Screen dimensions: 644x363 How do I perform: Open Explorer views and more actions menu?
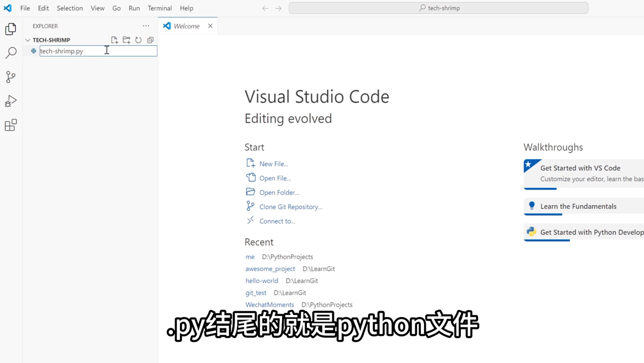click(x=146, y=26)
